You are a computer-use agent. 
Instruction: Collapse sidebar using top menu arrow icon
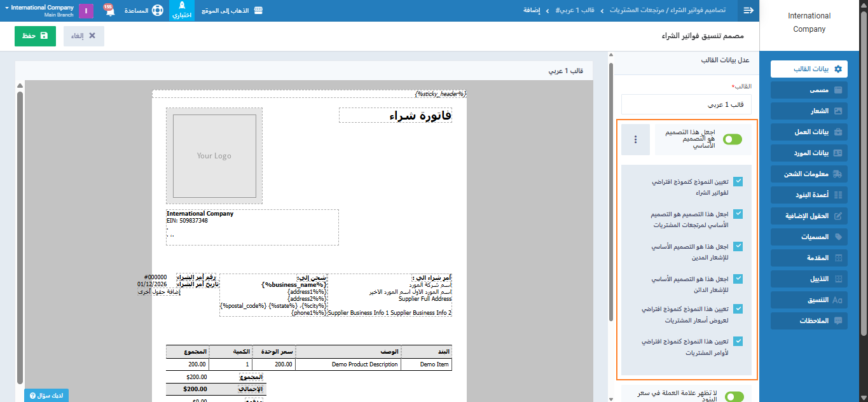[x=748, y=10]
